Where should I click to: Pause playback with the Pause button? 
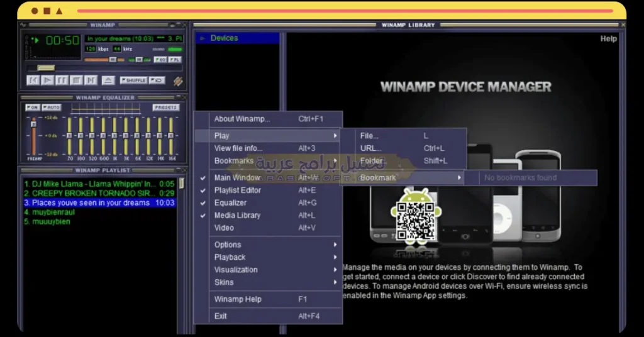tap(62, 80)
